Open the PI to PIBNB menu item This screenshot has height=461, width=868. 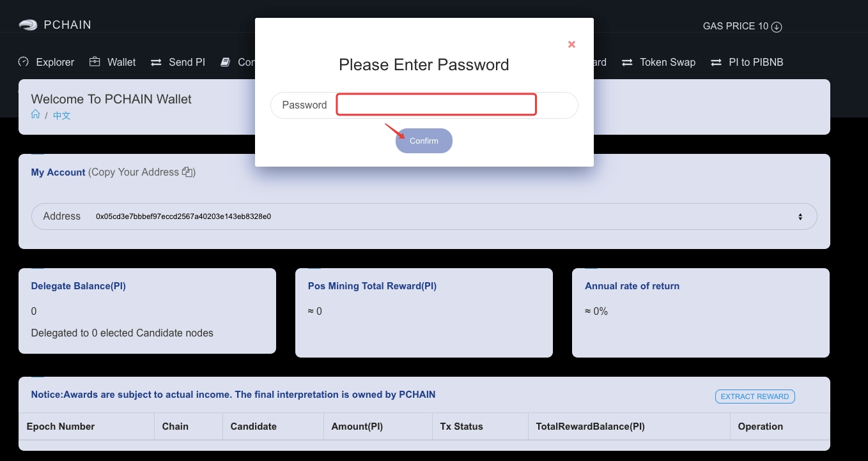pos(756,62)
